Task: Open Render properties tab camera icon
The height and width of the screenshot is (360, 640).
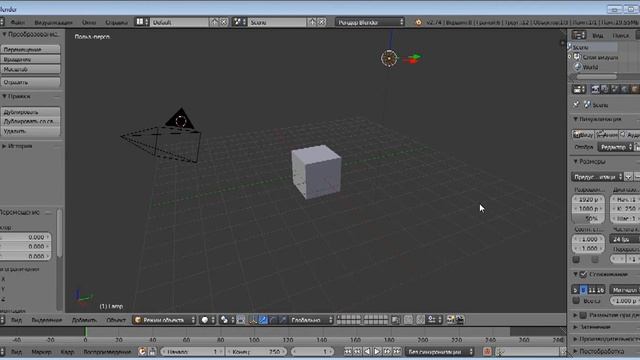Action: (x=596, y=89)
